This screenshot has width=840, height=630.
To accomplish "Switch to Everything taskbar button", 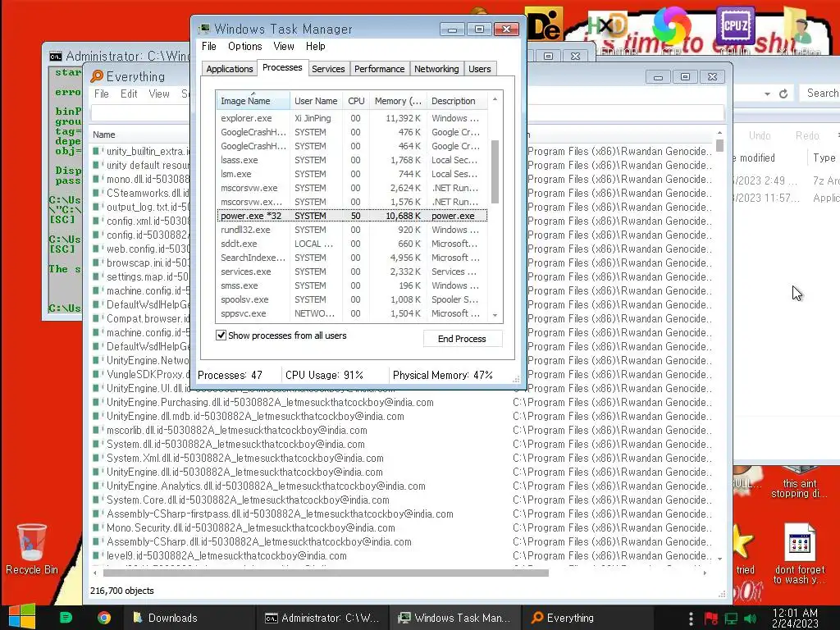I will tap(586, 618).
